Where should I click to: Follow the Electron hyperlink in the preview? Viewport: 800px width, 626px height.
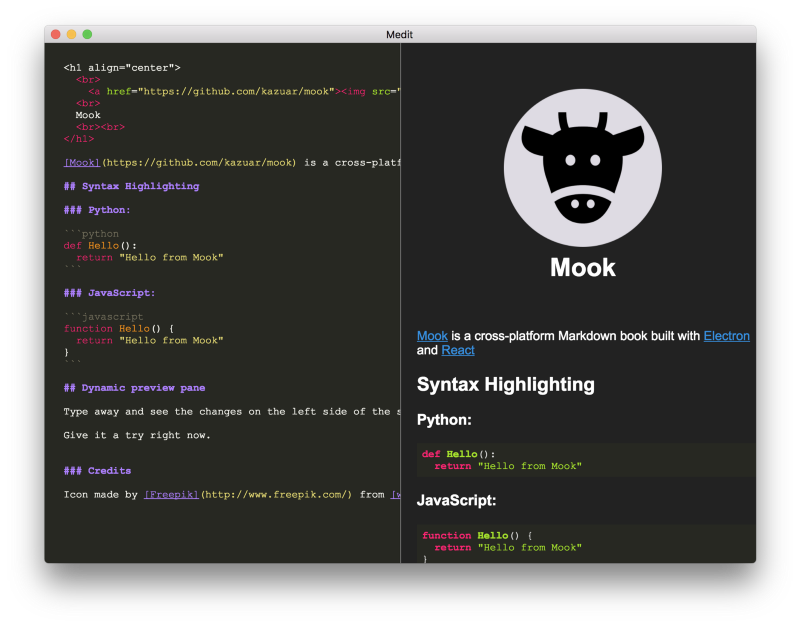point(726,336)
